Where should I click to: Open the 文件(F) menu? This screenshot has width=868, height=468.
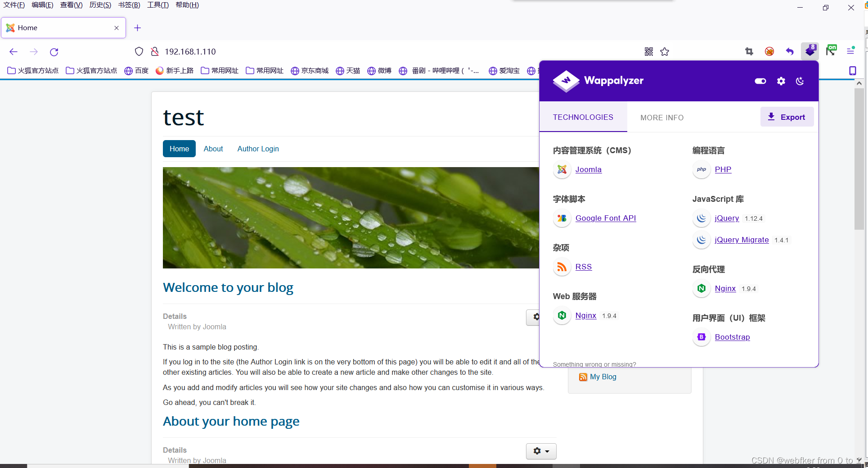(14, 5)
